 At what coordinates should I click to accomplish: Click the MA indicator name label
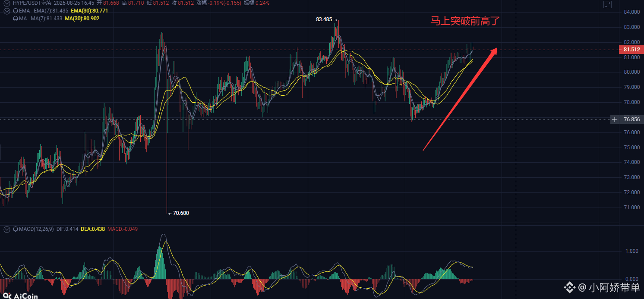(x=23, y=19)
